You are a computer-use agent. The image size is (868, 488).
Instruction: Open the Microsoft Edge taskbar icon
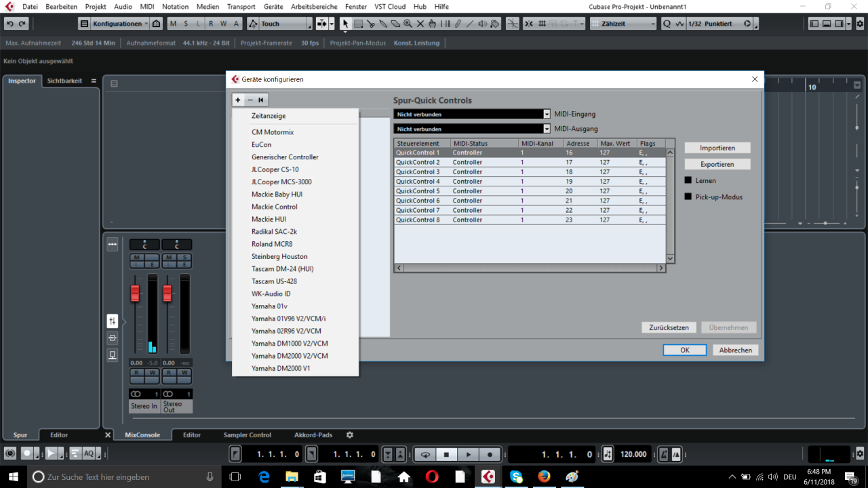pyautogui.click(x=264, y=476)
